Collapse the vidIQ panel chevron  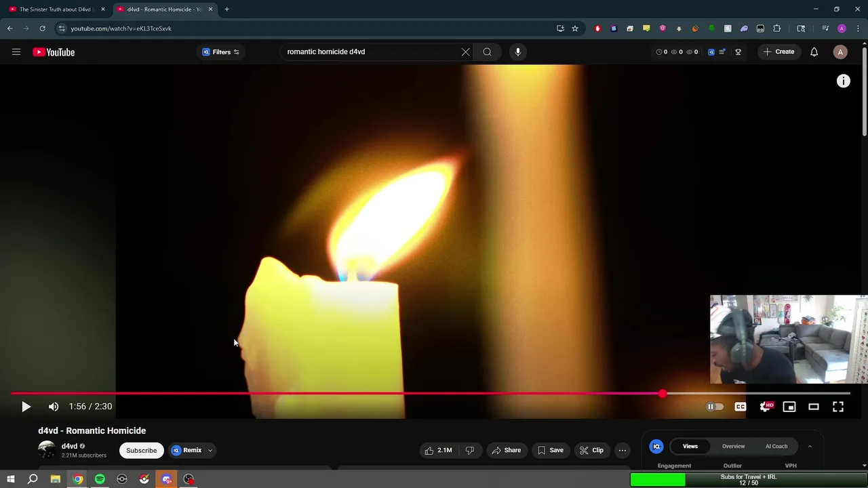tap(810, 446)
